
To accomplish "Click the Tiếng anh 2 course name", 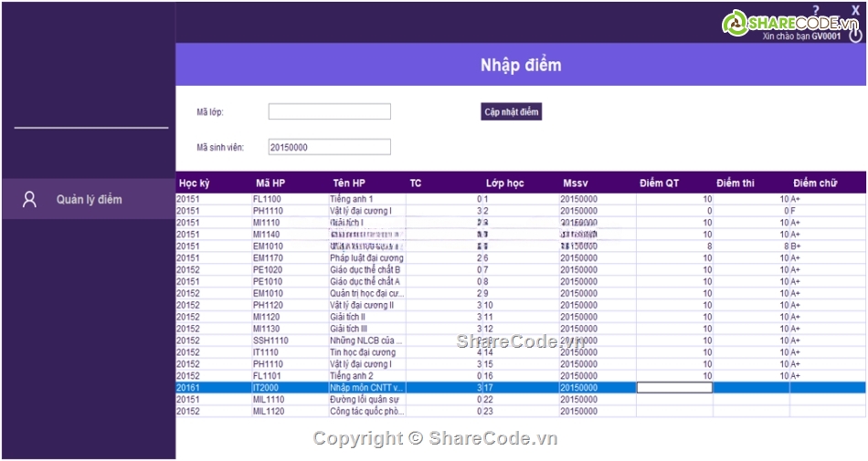I will 367,376.
